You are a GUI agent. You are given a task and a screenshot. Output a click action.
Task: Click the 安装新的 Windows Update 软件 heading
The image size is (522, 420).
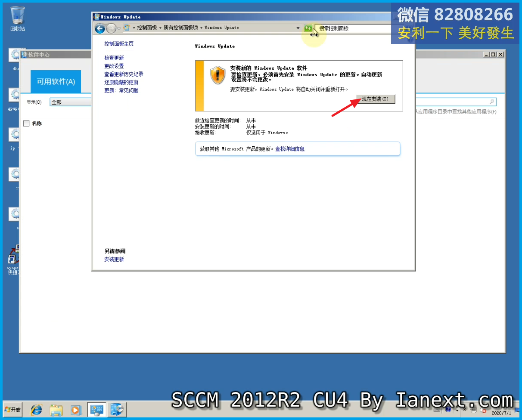[x=269, y=68]
